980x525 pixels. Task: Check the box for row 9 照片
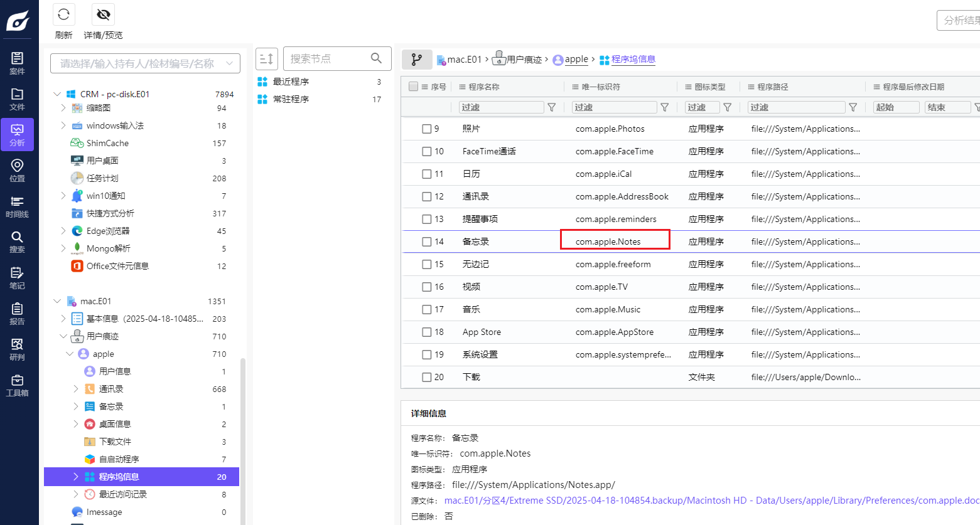(427, 129)
